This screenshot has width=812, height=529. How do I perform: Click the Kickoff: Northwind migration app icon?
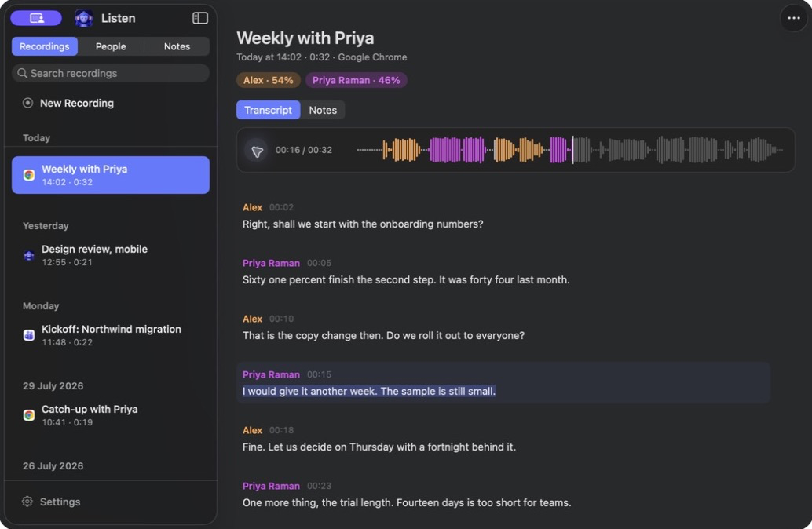(29, 335)
